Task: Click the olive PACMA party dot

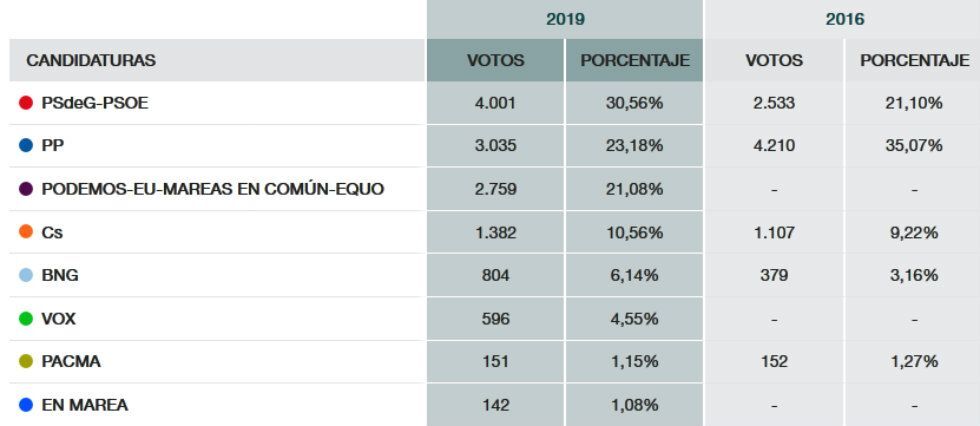Action: [26, 362]
